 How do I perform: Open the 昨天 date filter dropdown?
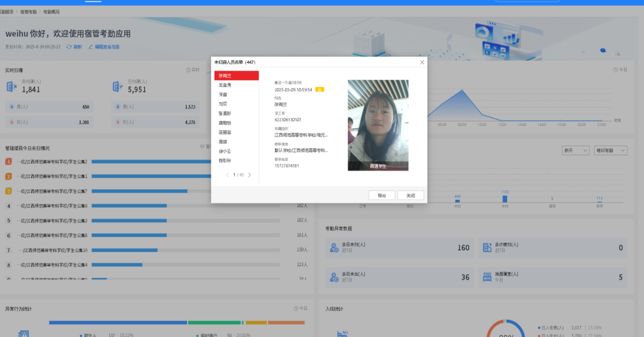575,150
